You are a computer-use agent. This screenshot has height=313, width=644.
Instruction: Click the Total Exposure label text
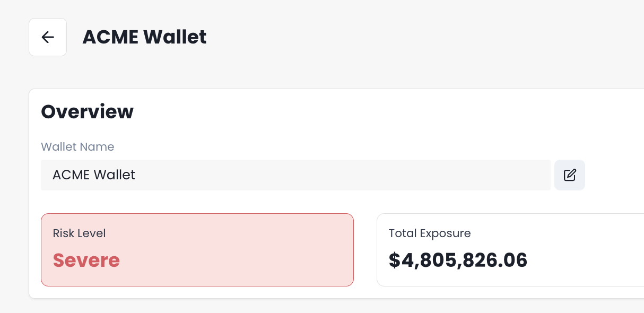pyautogui.click(x=429, y=233)
